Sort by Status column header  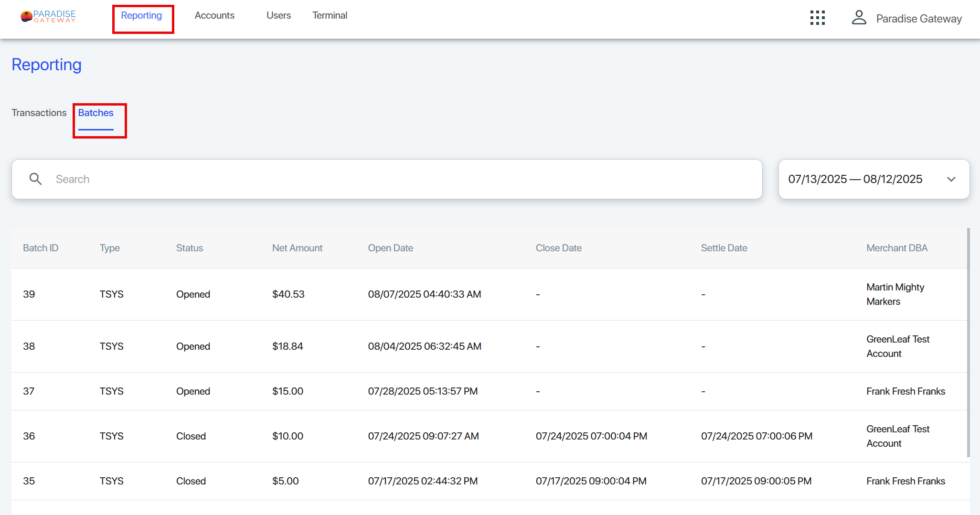(x=190, y=248)
